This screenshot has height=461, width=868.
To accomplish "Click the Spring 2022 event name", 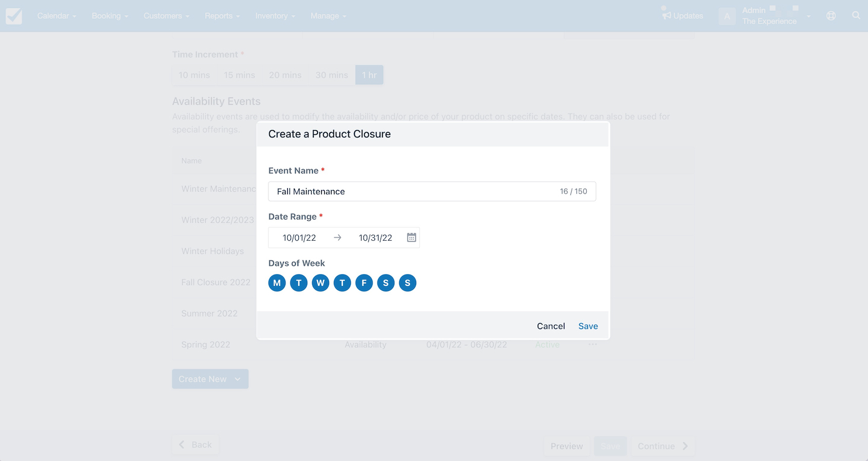I will click(206, 345).
